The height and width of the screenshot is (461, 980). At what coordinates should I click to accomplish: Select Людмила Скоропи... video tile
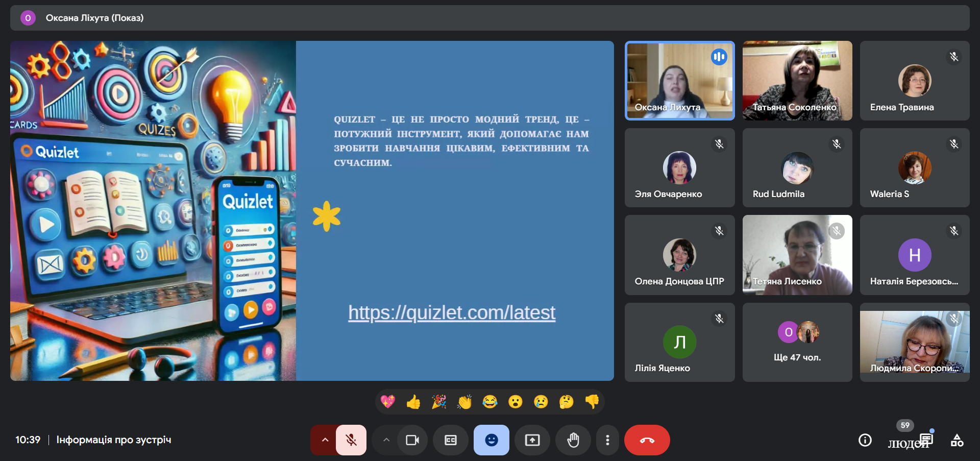pos(915,342)
